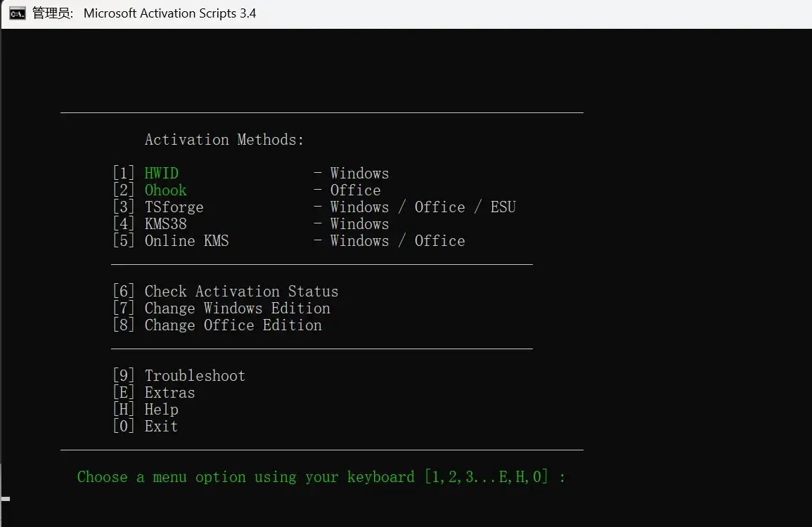The height and width of the screenshot is (527, 812).
Task: Select the green Ohook menu entry
Action: [166, 190]
